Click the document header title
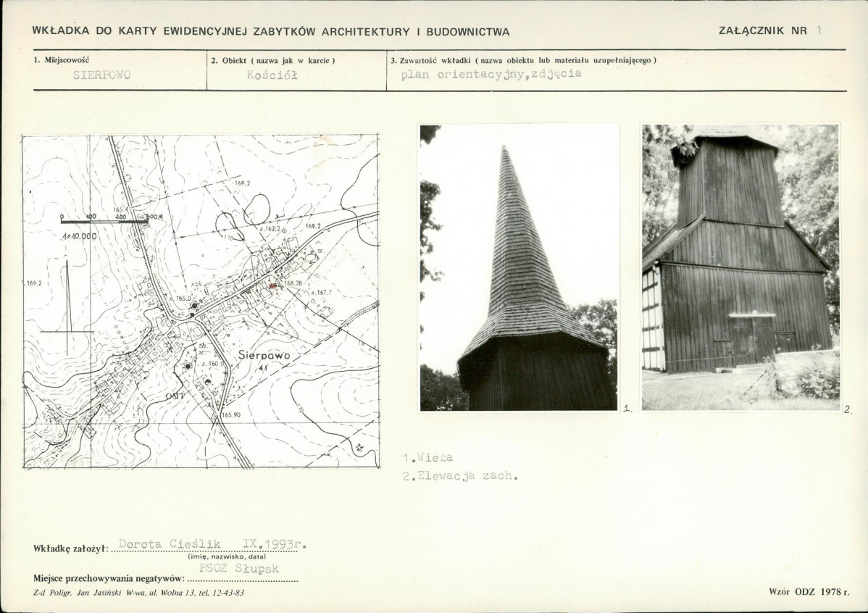 [x=270, y=32]
